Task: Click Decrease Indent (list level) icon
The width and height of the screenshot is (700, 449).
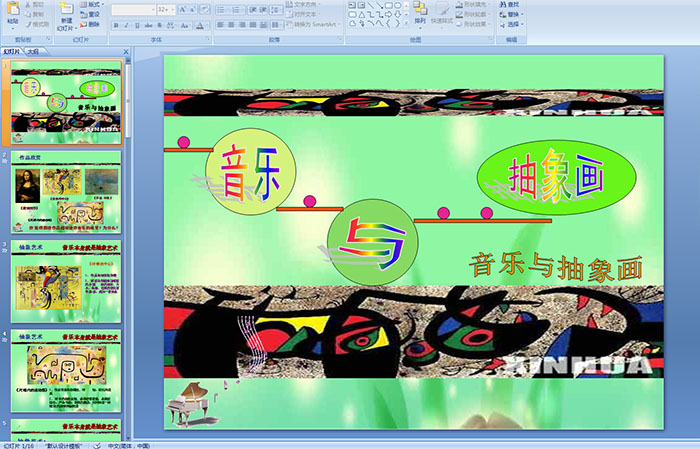Action: 253,9
